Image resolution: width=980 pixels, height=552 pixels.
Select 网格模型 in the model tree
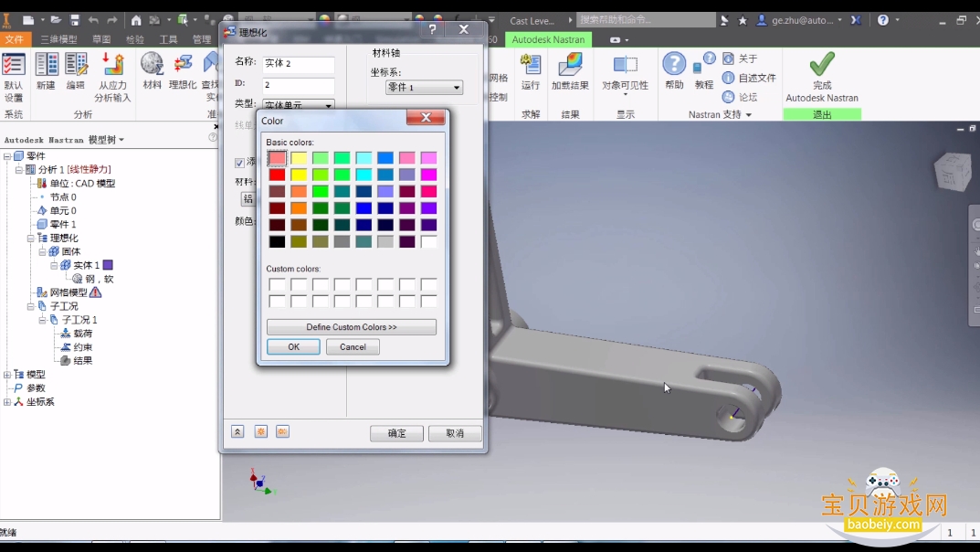pyautogui.click(x=68, y=292)
